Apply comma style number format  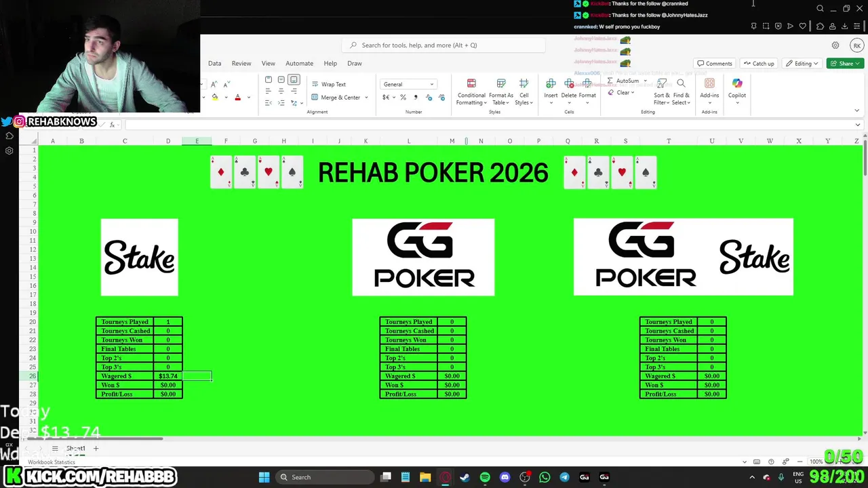coord(416,98)
